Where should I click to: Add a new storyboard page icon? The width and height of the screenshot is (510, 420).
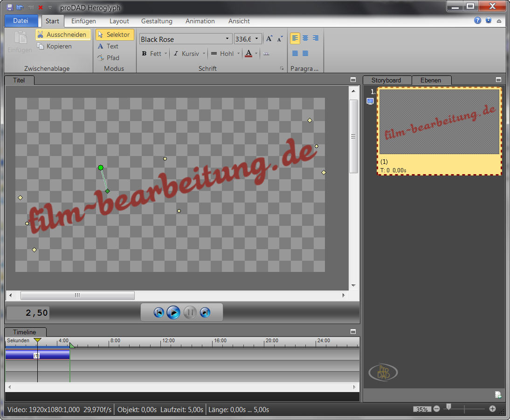pyautogui.click(x=498, y=395)
